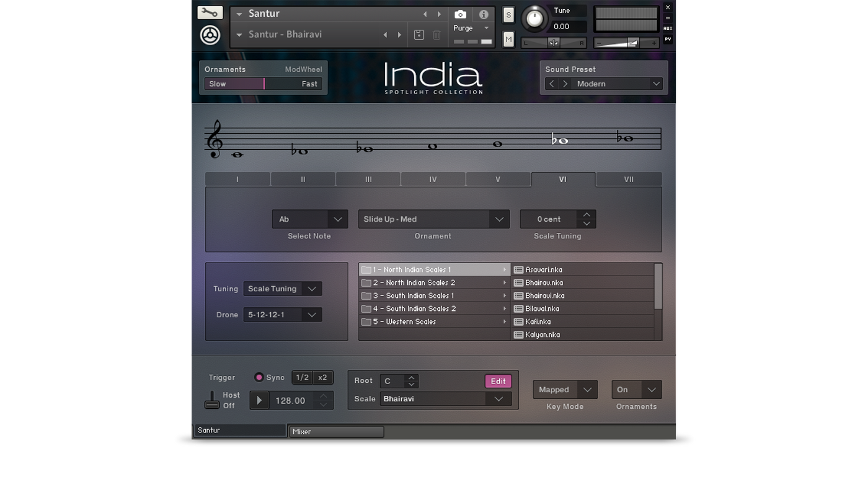This screenshot has height=498, width=868.
Task: Open the Tuning dropdown showing Scale Tuning
Action: tap(283, 289)
